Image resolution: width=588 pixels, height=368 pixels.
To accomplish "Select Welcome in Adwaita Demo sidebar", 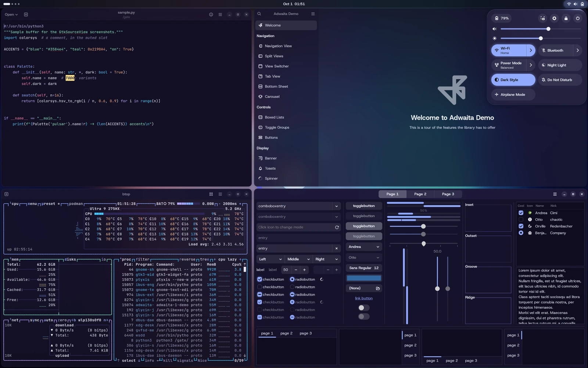I will pos(286,25).
